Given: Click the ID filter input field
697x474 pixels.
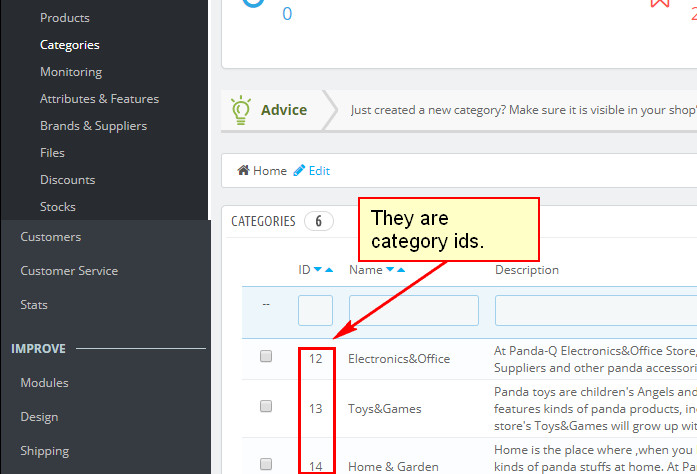Looking at the screenshot, I should coord(315,310).
